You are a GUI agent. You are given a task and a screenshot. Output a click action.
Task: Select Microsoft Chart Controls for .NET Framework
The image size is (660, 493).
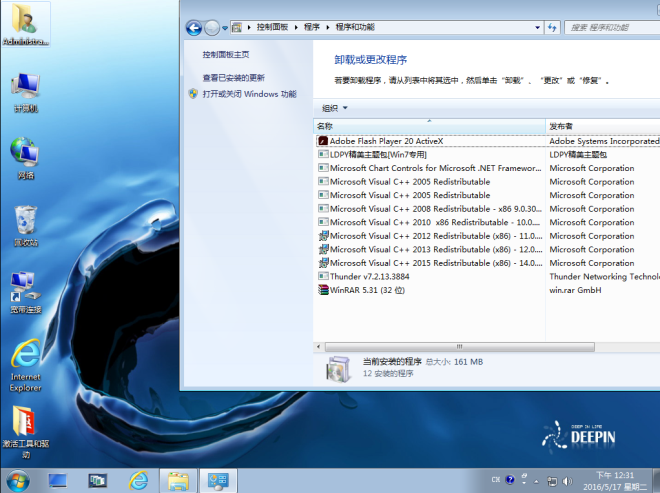pyautogui.click(x=435, y=168)
